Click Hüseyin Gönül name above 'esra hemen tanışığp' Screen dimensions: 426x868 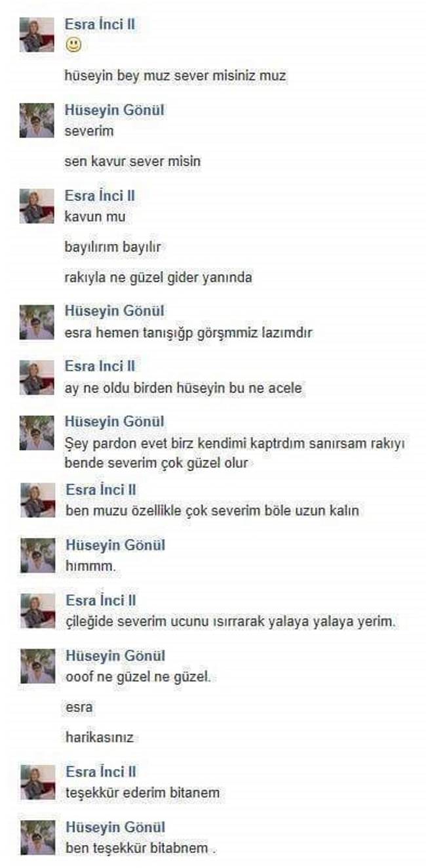click(114, 311)
